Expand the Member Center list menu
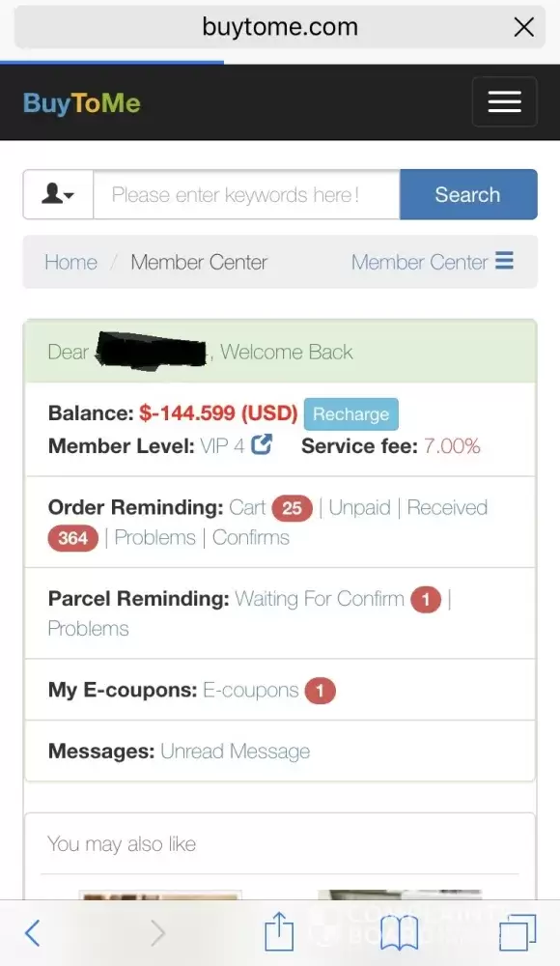560x966 pixels. point(432,262)
